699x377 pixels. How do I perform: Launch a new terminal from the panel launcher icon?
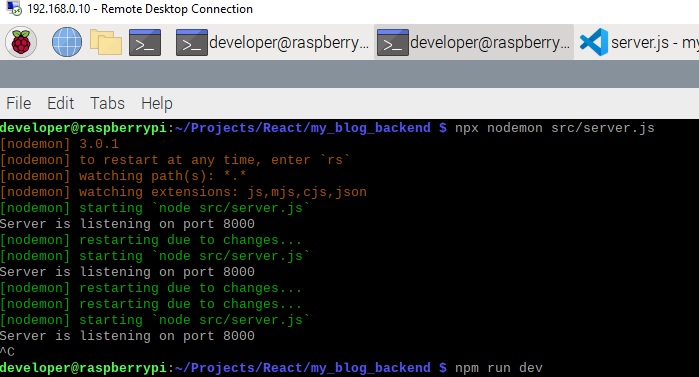click(x=145, y=43)
